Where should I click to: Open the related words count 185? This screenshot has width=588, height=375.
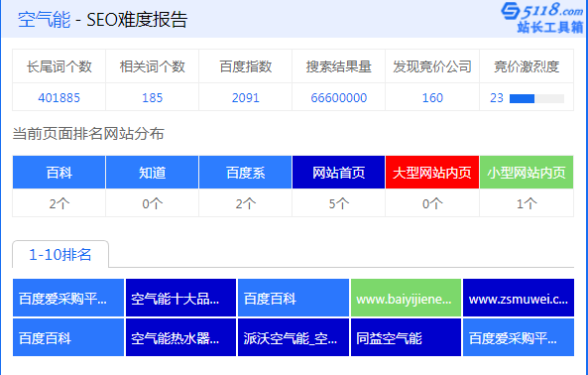pyautogui.click(x=153, y=98)
